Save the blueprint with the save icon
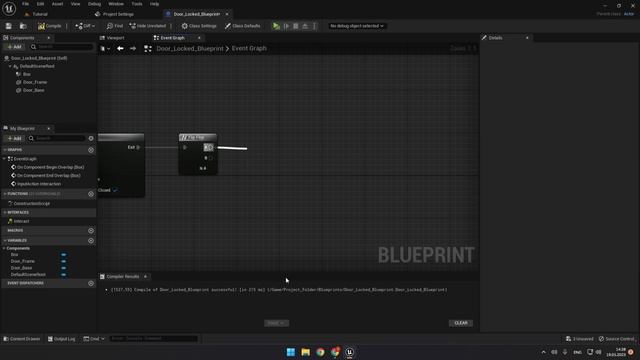640x360 pixels. click(9, 26)
